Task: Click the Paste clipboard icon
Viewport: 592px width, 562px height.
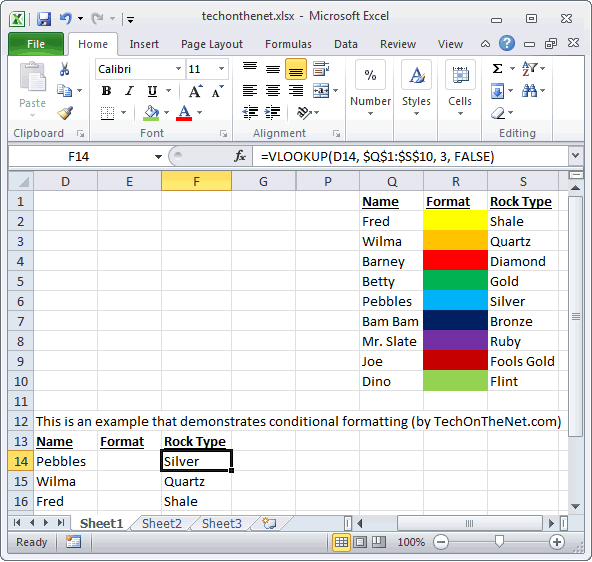Action: tap(32, 77)
